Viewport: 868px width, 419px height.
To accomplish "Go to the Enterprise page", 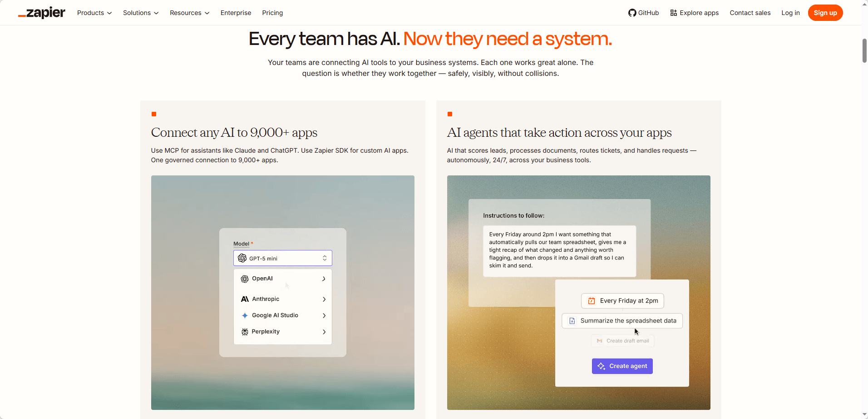I will click(x=236, y=13).
